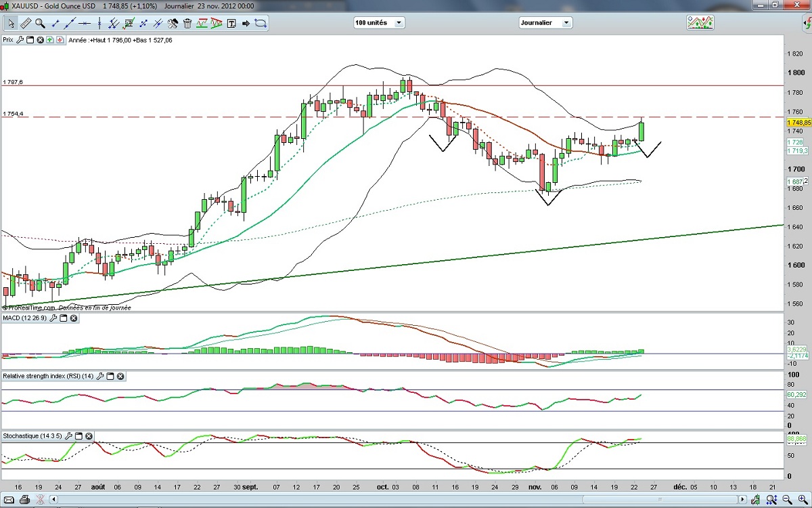Select the arrow cursor tool
812x508 pixels.
11,23
